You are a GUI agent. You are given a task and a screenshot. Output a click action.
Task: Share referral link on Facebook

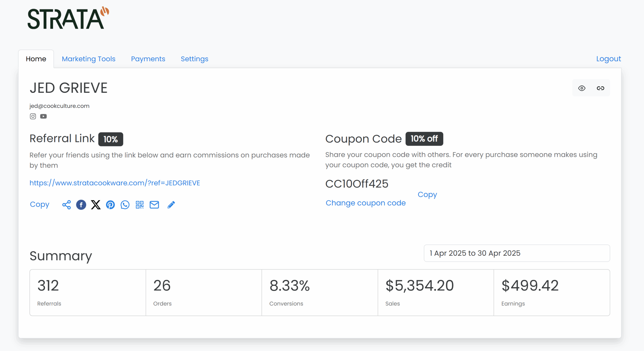point(81,205)
